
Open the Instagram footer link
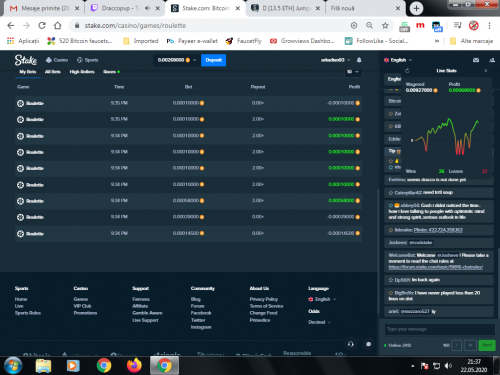pyautogui.click(x=201, y=327)
